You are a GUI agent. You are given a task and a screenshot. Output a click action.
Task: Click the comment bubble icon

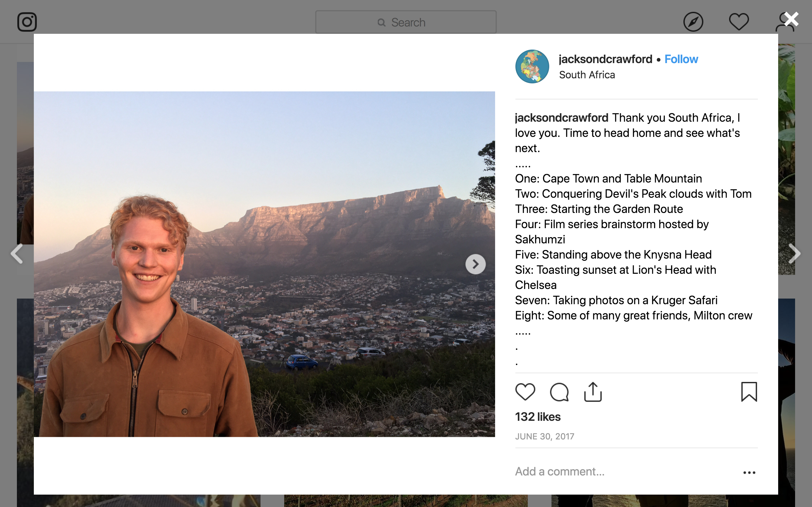pos(559,392)
